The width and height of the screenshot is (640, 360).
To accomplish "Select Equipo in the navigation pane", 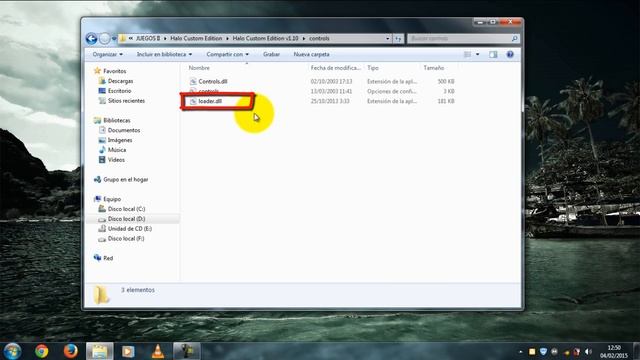I will (x=112, y=199).
